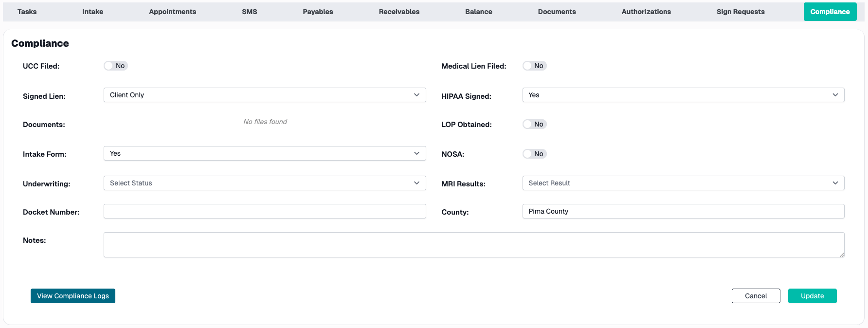Enable the Medical Lien Filed toggle
The height and width of the screenshot is (328, 868).
[x=534, y=66]
